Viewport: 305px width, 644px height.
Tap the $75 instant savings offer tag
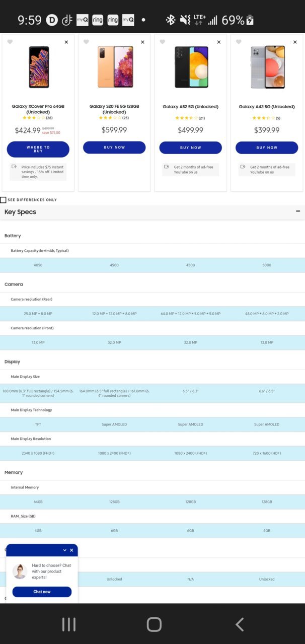(x=38, y=172)
